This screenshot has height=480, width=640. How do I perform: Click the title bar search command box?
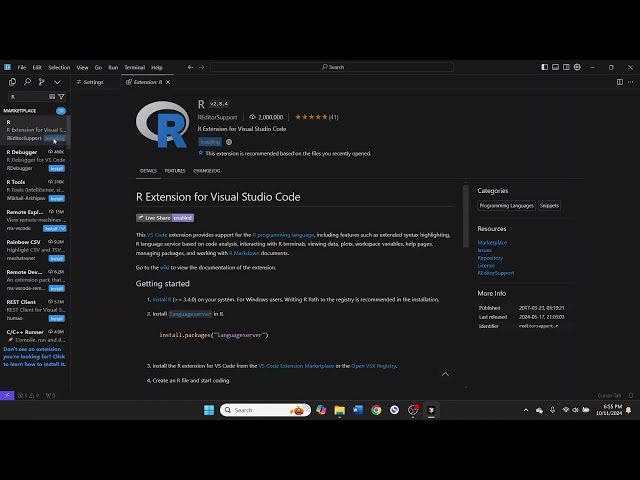(x=332, y=67)
